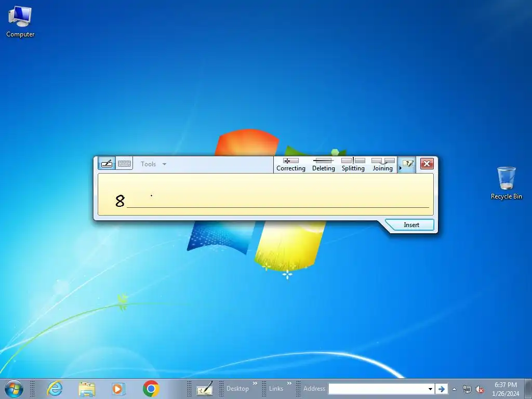The width and height of the screenshot is (532, 399).
Task: Expand the Links toolbar chevron
Action: (289, 383)
